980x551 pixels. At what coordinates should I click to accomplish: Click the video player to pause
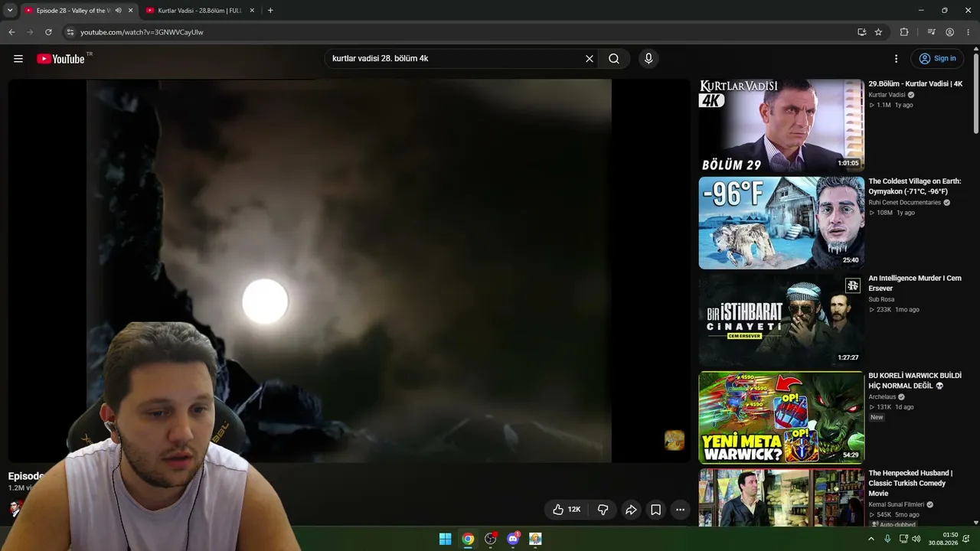click(349, 271)
